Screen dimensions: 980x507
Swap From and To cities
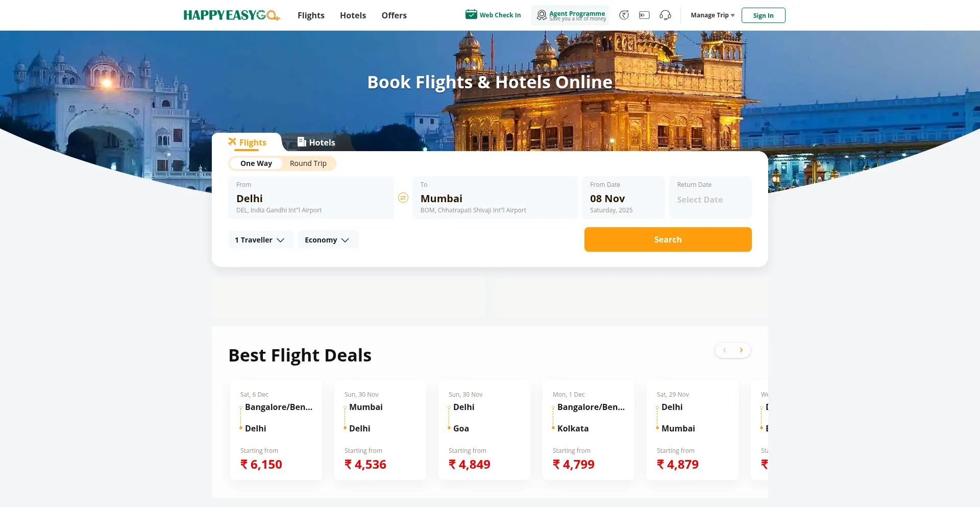click(403, 198)
